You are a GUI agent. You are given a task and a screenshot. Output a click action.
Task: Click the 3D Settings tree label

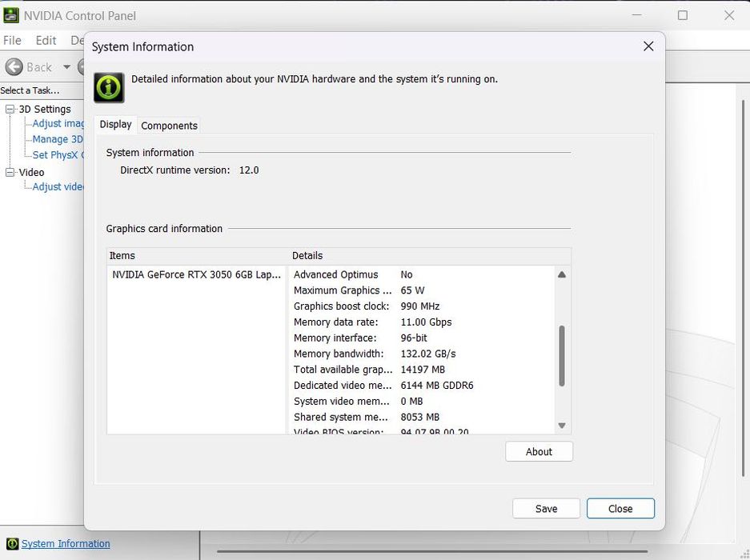pyautogui.click(x=45, y=109)
